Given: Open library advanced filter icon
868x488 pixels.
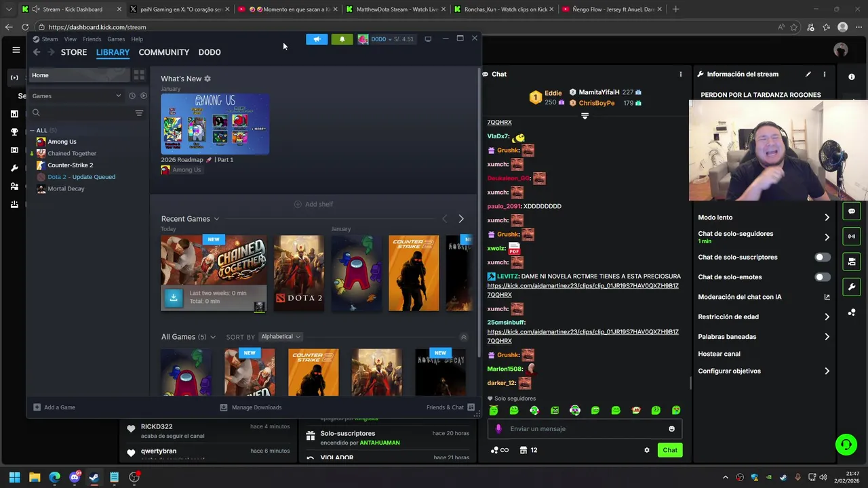Looking at the screenshot, I should [x=139, y=113].
